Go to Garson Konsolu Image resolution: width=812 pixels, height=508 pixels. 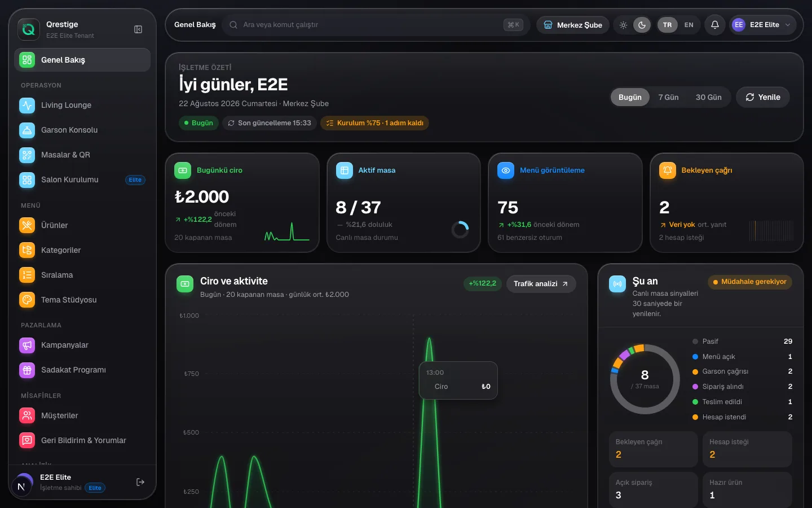click(82, 130)
